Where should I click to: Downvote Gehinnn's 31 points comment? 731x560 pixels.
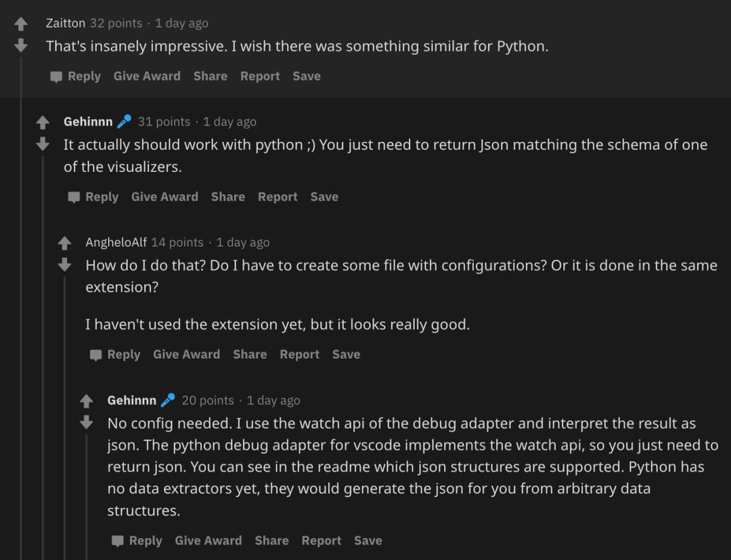click(x=43, y=144)
